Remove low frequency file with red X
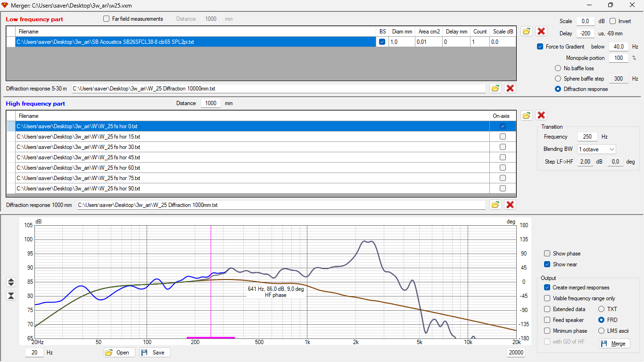Viewport: 644px width, 362px height. [541, 31]
